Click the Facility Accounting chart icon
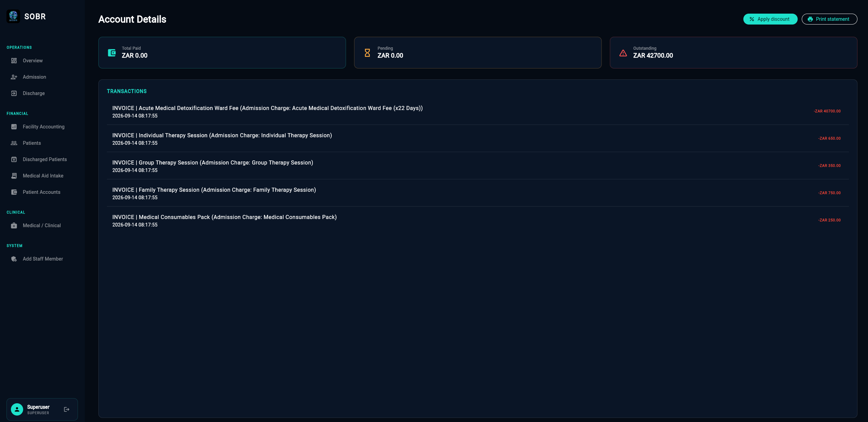The image size is (868, 422). click(14, 127)
